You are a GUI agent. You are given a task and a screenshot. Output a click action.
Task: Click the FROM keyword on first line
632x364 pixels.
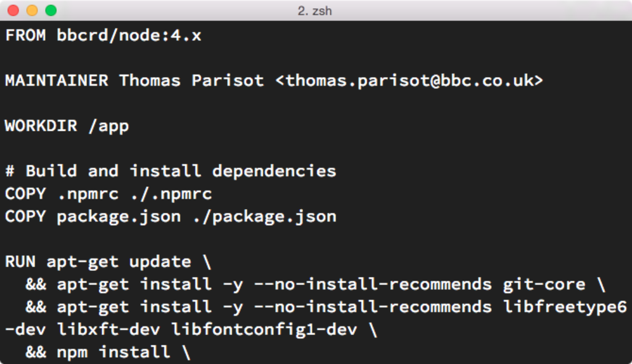click(25, 35)
